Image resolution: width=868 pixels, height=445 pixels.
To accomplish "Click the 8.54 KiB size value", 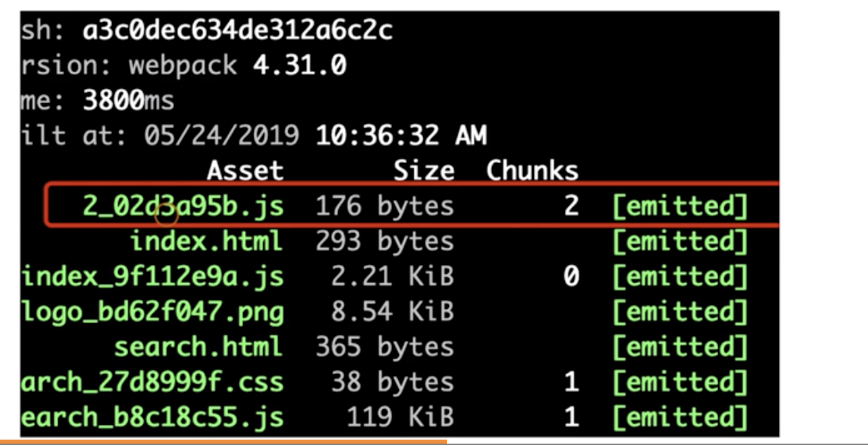I will (x=393, y=312).
